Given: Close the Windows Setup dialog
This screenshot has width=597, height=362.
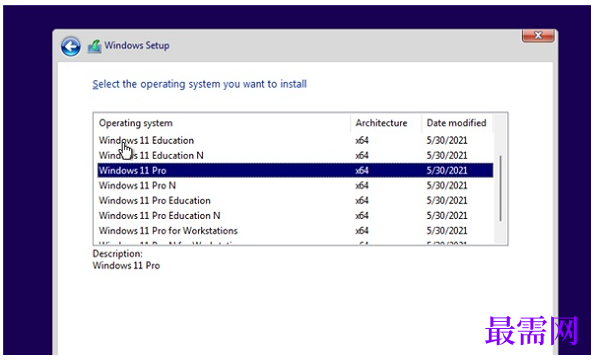Looking at the screenshot, I should (538, 35).
